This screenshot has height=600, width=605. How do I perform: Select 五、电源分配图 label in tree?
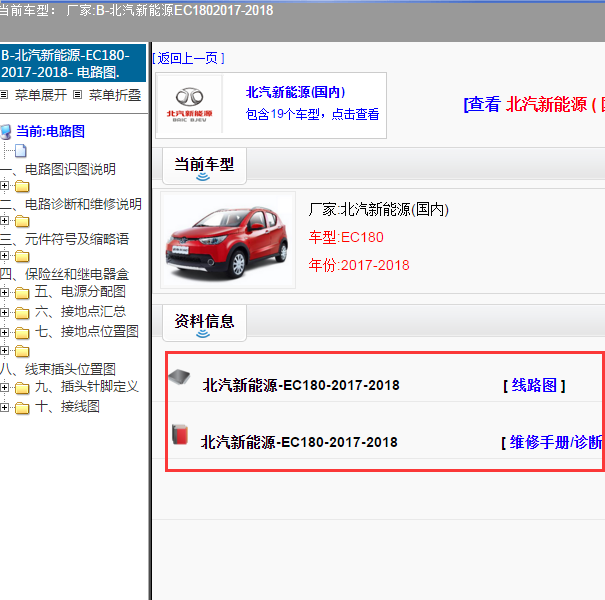pyautogui.click(x=80, y=291)
